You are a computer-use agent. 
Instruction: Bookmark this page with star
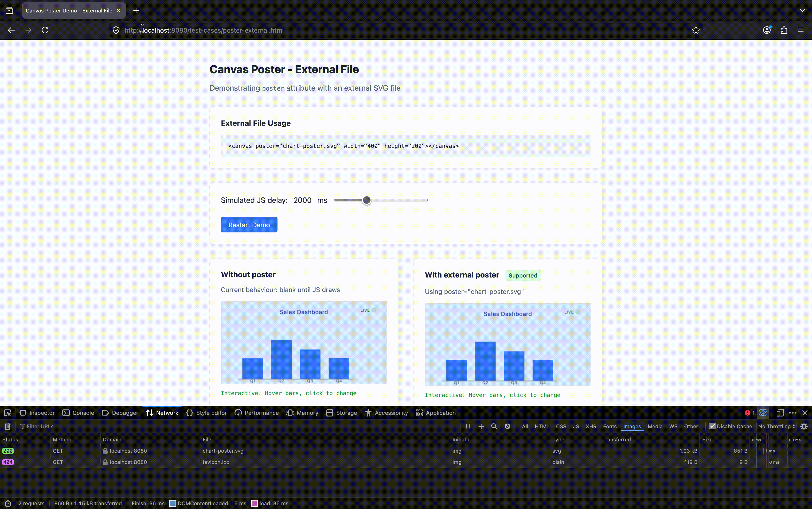[x=696, y=30]
